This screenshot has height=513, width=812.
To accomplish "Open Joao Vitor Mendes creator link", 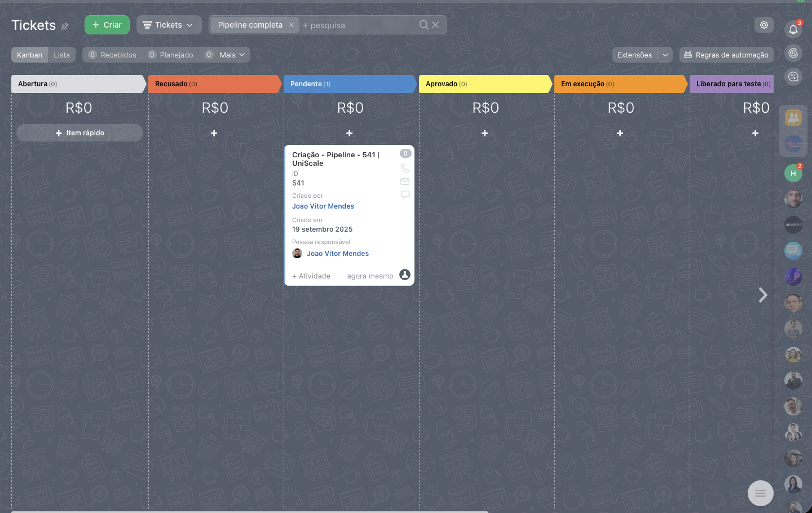I will (x=323, y=206).
